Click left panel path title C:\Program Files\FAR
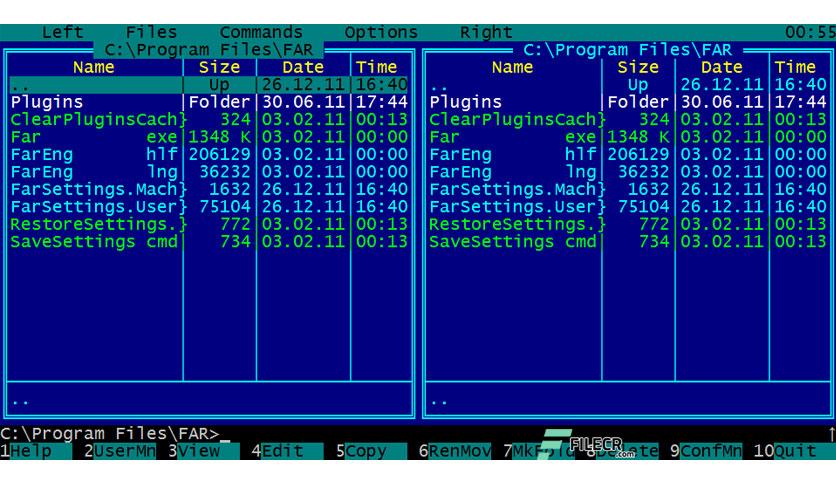This screenshot has width=836, height=484. 208,50
